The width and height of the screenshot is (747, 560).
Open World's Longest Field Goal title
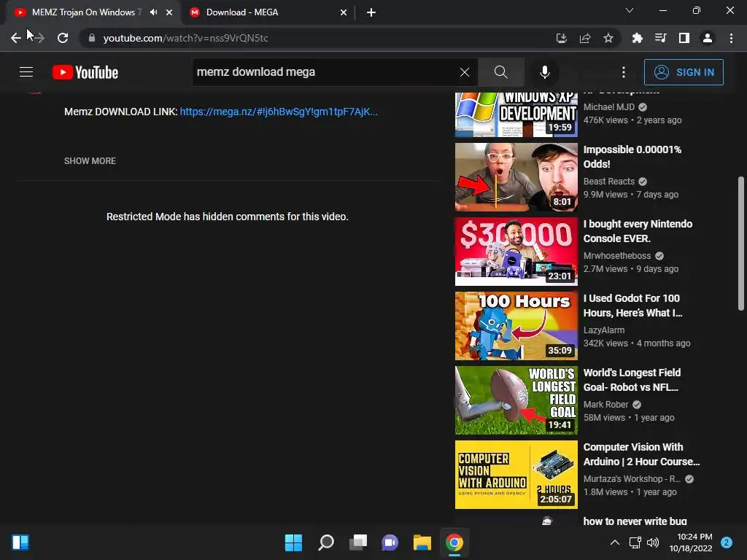tap(632, 379)
